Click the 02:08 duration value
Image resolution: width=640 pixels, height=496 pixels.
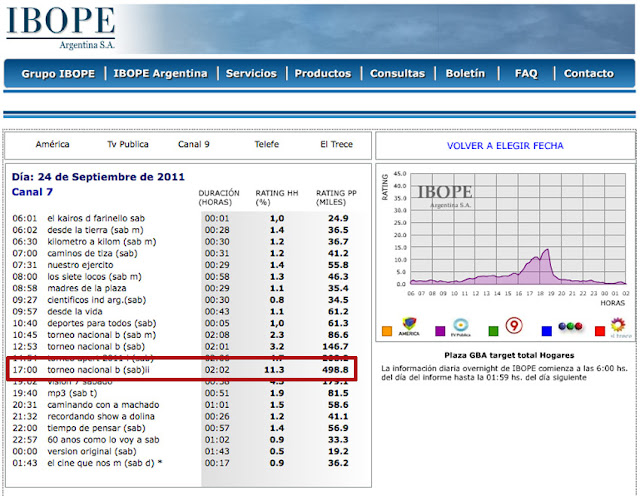click(x=217, y=335)
